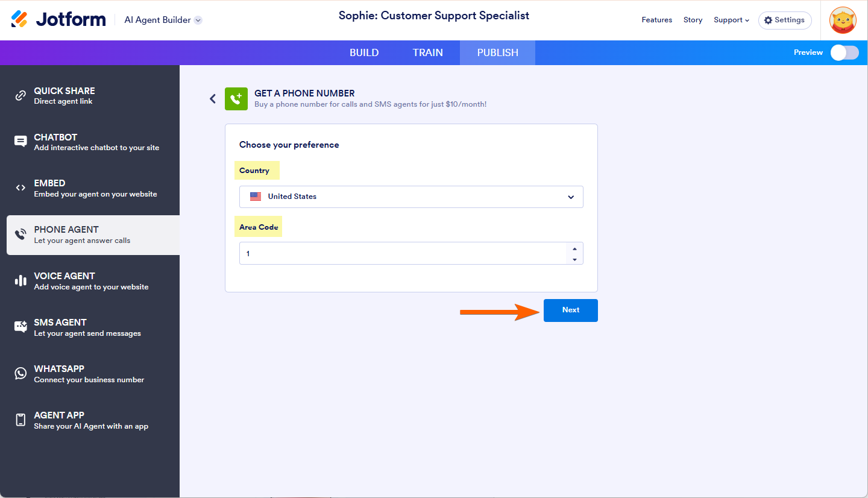
Task: Click into the Area Code input field
Action: pos(404,253)
